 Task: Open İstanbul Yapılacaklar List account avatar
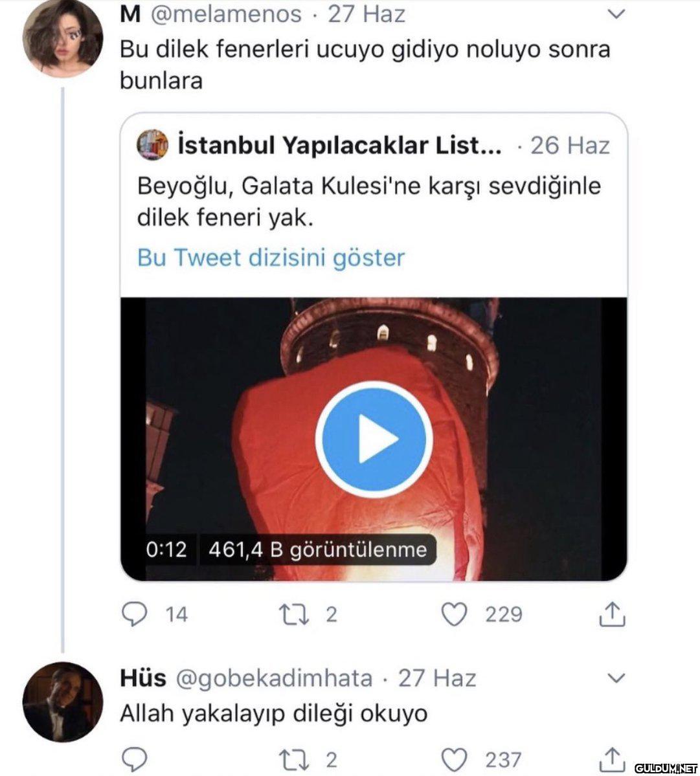pos(153,145)
